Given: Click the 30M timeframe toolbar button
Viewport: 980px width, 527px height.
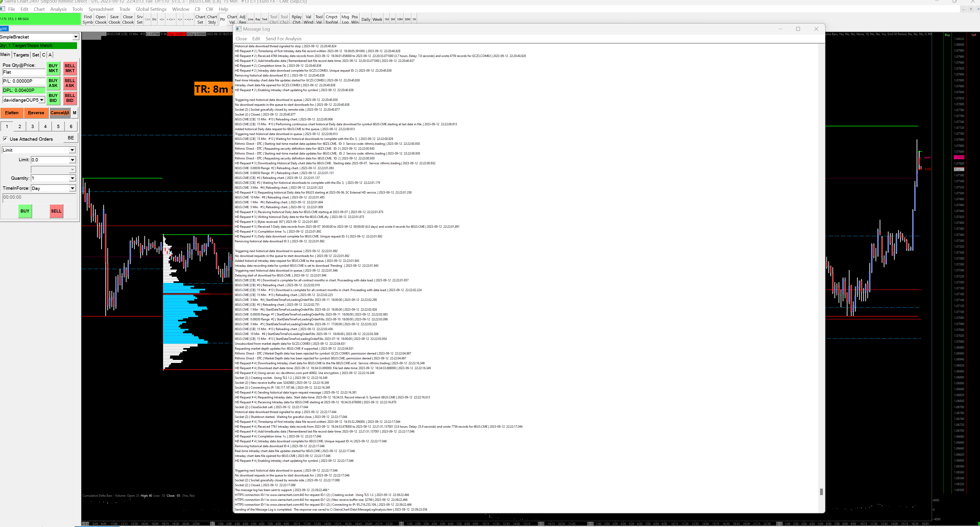Looking at the screenshot, I should pos(407,20).
